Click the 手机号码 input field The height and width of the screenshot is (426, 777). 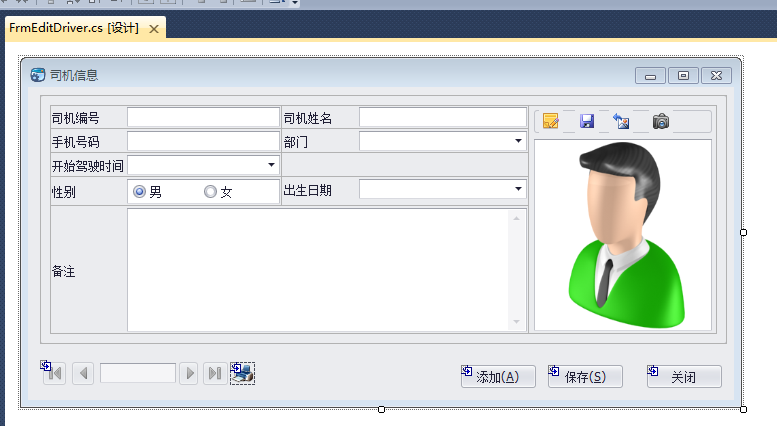203,141
